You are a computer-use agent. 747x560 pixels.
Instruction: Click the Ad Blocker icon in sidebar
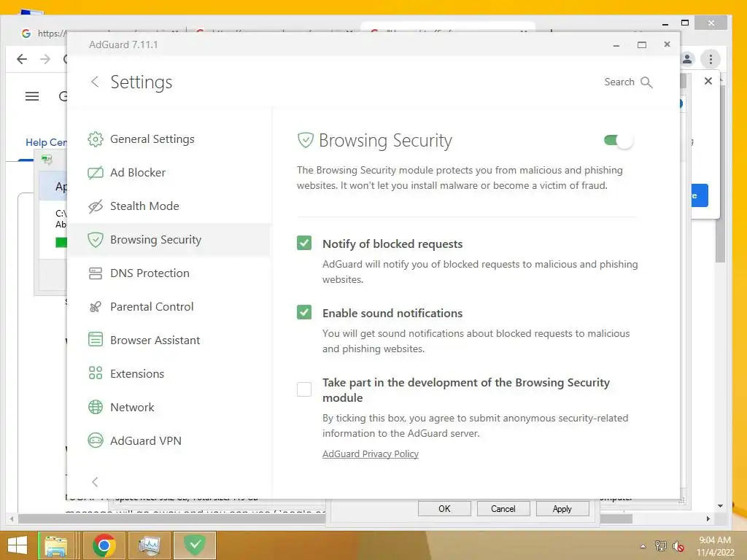tap(96, 172)
